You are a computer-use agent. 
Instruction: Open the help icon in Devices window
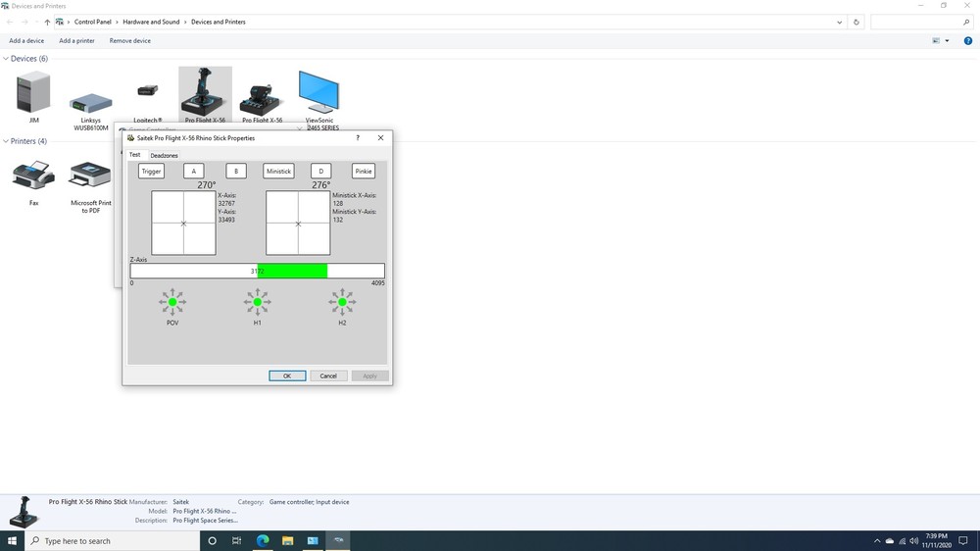[x=967, y=40]
